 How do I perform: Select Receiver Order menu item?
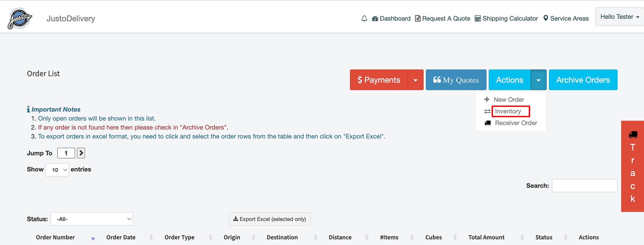pyautogui.click(x=516, y=123)
